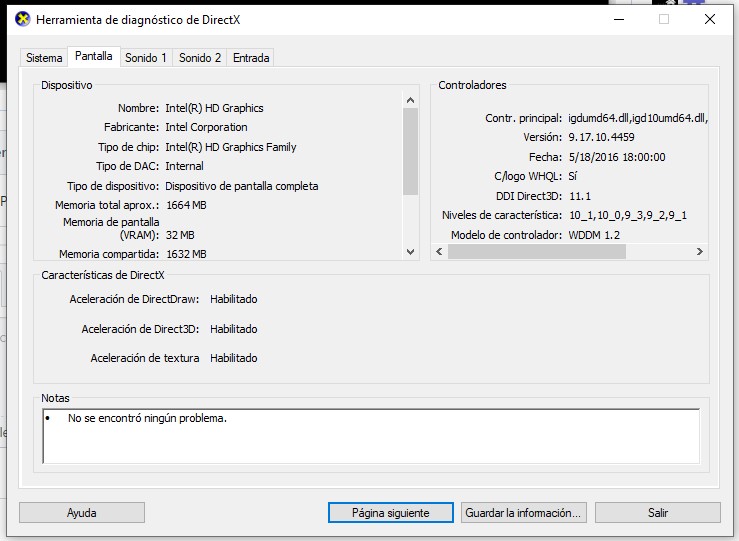Open the Sonido 2 tab
The width and height of the screenshot is (739, 541).
click(x=200, y=57)
